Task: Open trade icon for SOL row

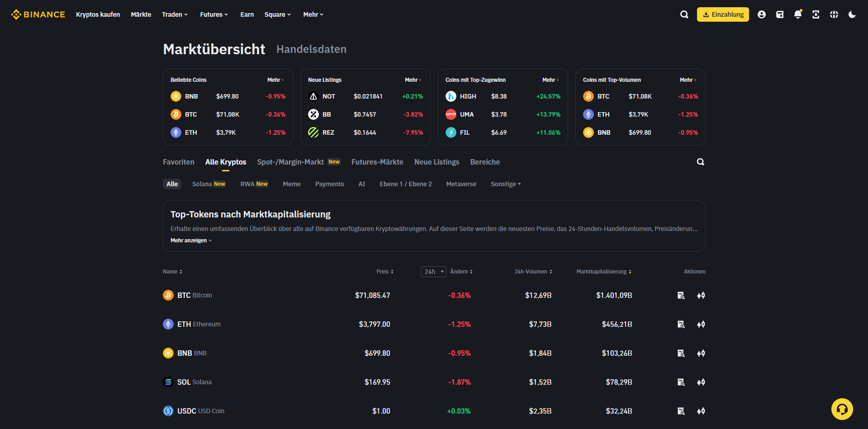Action: point(701,382)
